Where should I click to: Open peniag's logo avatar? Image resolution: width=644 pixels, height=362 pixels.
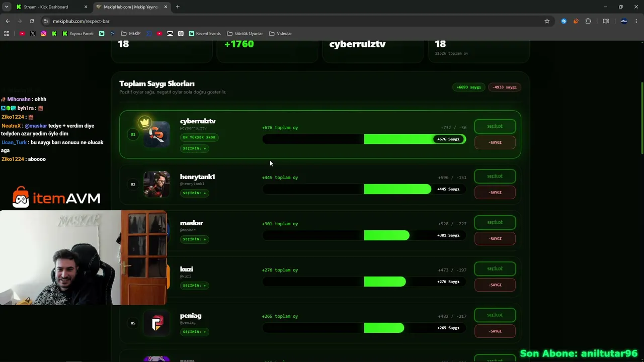[x=156, y=323]
